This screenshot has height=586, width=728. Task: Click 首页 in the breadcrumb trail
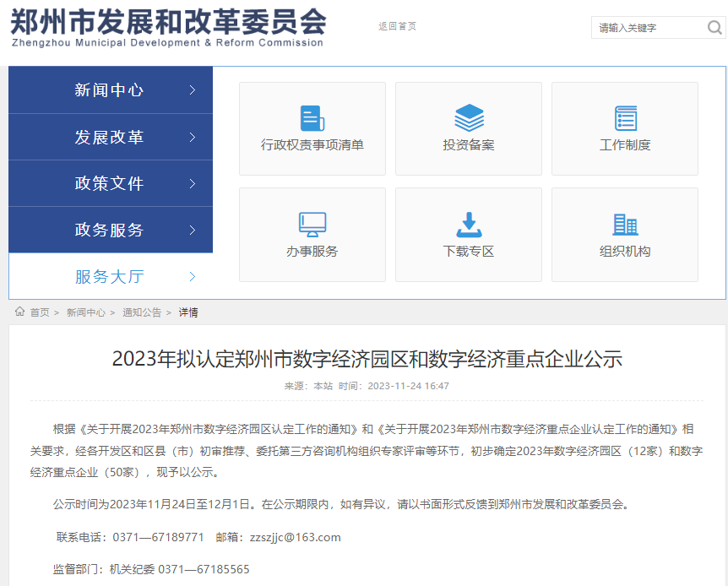(37, 311)
